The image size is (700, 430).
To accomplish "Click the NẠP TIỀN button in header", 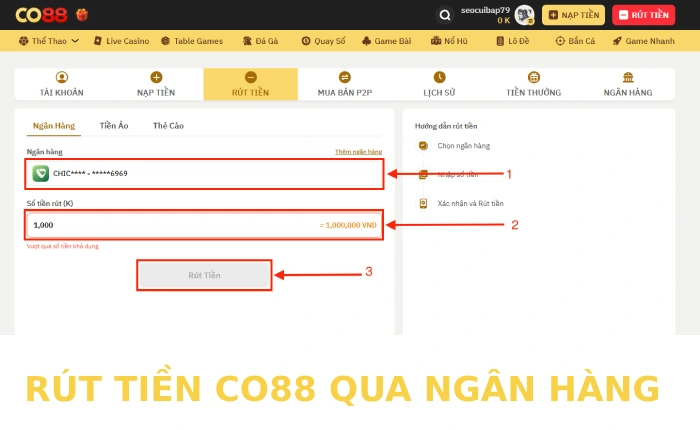I will (573, 15).
